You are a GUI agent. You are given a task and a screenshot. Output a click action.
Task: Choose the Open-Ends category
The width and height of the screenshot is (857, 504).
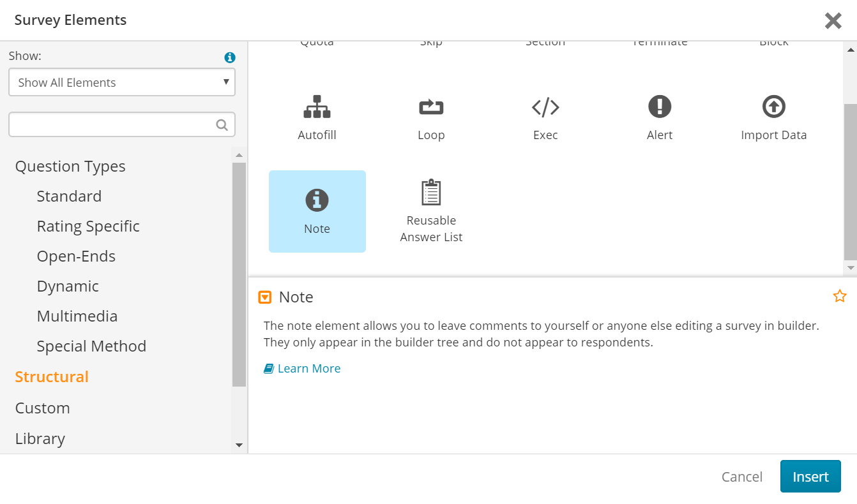click(76, 256)
